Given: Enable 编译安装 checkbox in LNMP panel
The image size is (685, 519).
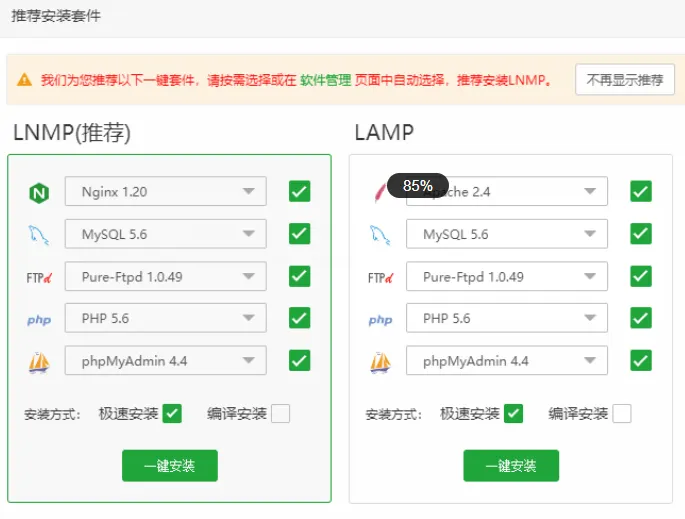Looking at the screenshot, I should [x=280, y=413].
